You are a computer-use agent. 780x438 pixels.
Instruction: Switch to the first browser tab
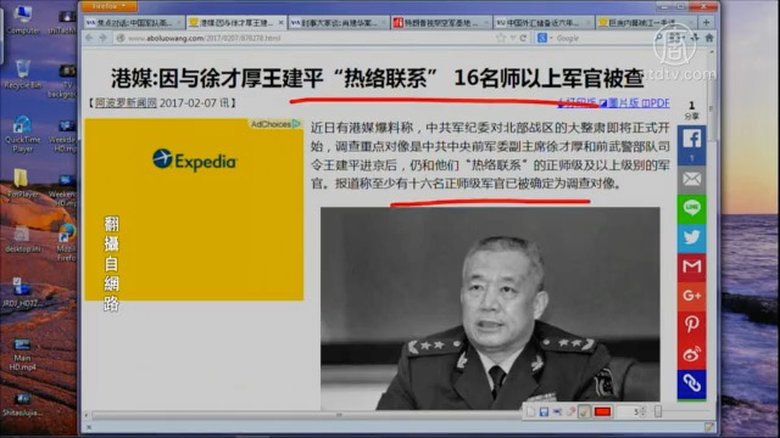pyautogui.click(x=131, y=22)
